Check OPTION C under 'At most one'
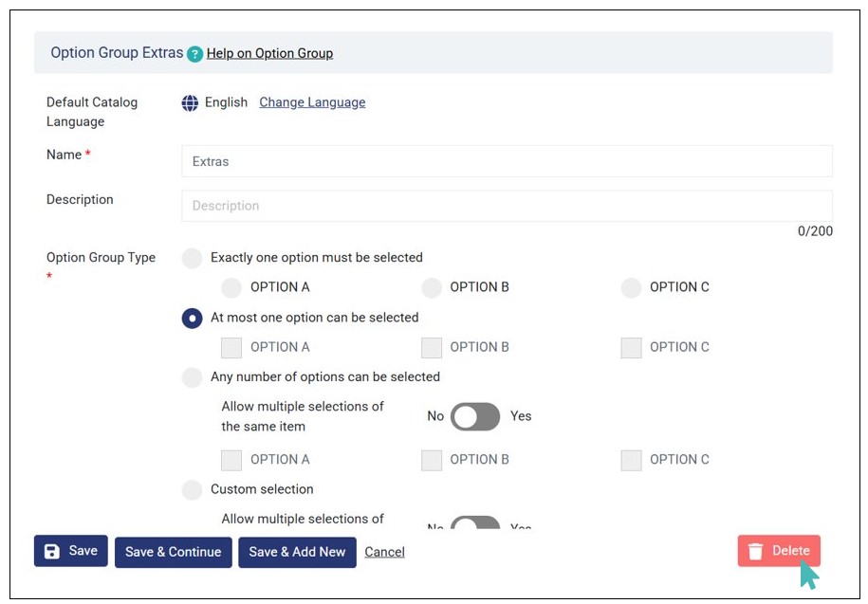 [631, 348]
